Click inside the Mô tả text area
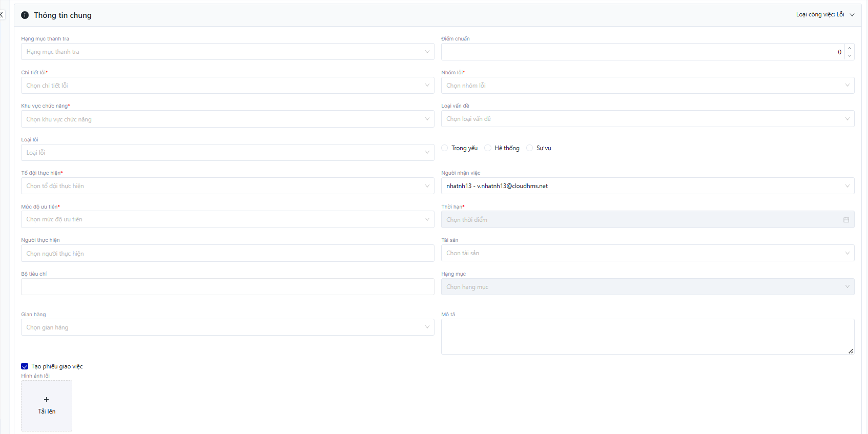Screen dimensions: 868x434 [x=647, y=337]
